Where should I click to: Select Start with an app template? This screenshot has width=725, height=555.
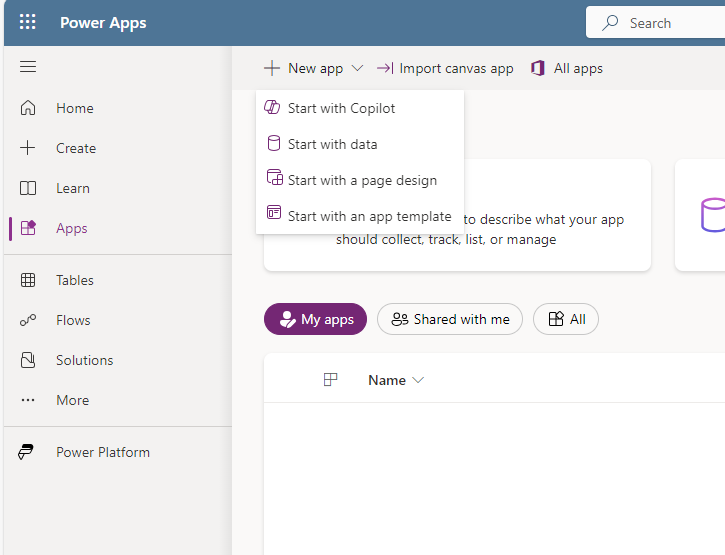[369, 216]
